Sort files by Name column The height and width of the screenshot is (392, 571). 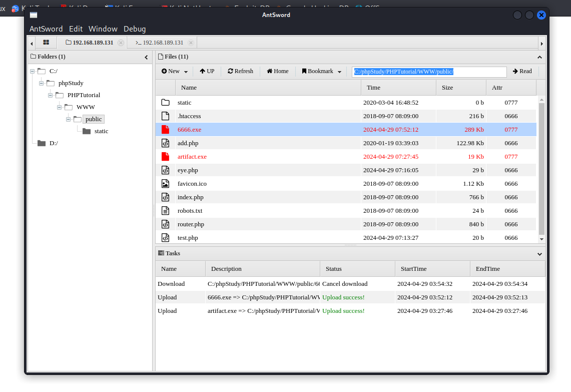pyautogui.click(x=268, y=88)
